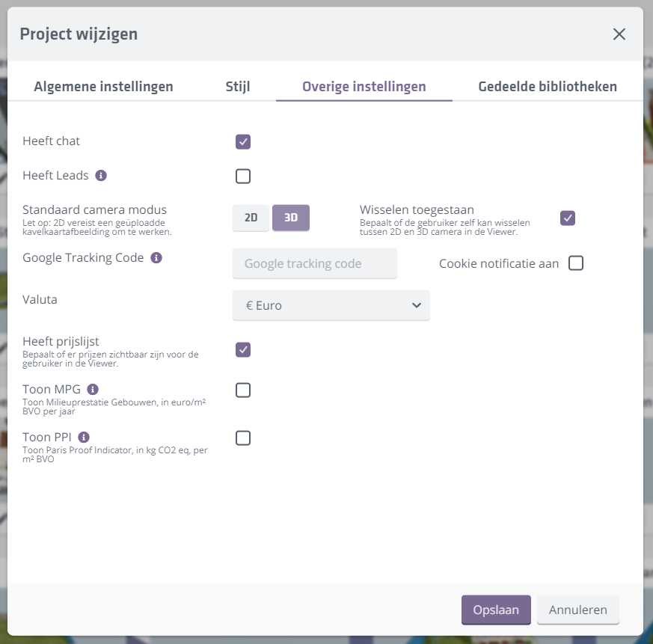Select 3D camera mode
Screen dimensions: 653x644
(x=291, y=218)
